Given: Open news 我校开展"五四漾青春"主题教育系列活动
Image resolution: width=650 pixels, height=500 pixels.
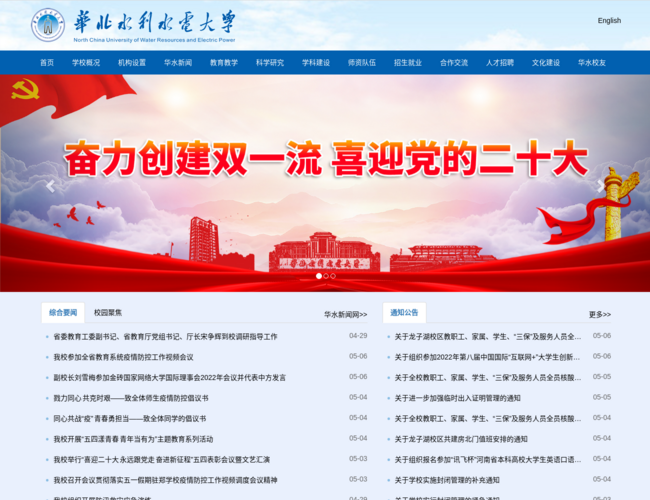Looking at the screenshot, I should (x=133, y=439).
